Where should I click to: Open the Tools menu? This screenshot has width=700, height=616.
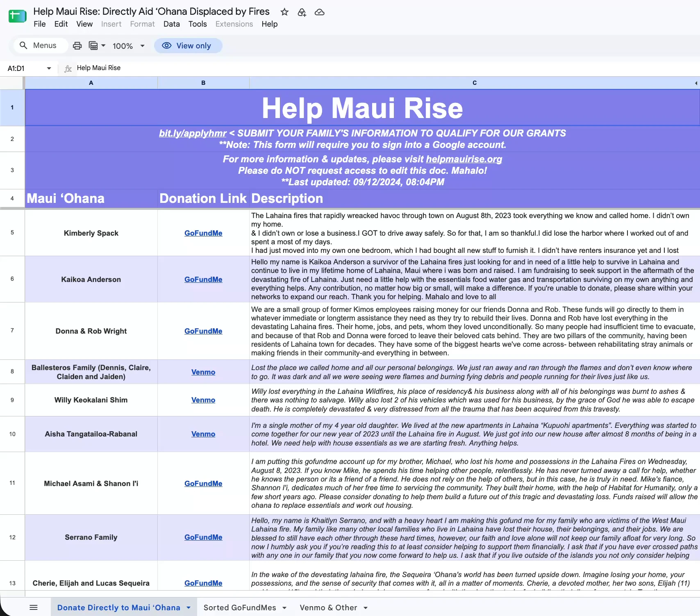coord(198,24)
